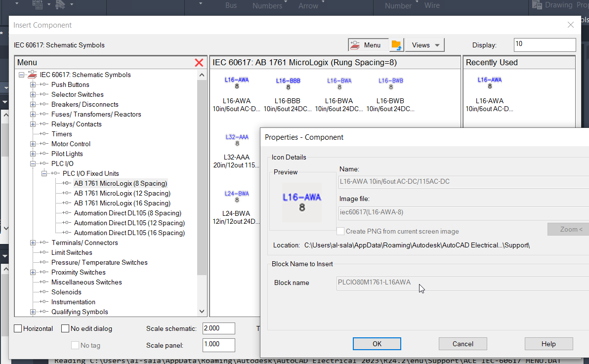Click the Drawing Properties icon in the ribbon
Image resolution: width=589 pixels, height=364 pixels.
tap(537, 5)
